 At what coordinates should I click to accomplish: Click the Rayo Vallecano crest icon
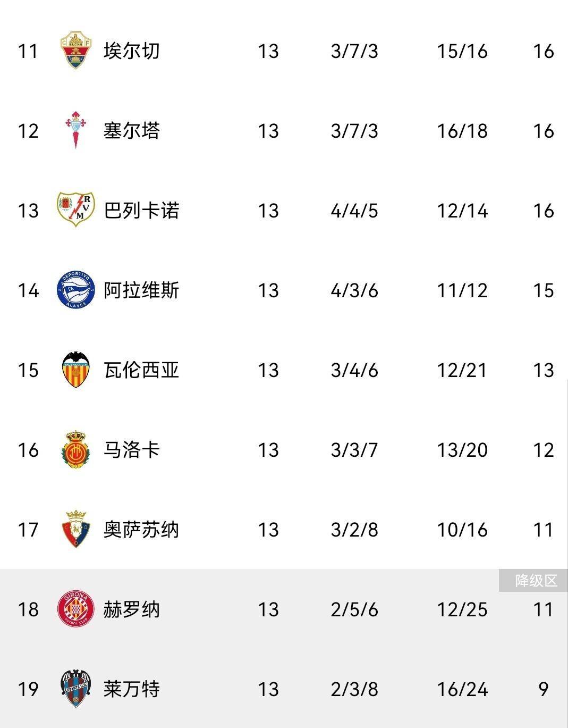coord(75,210)
